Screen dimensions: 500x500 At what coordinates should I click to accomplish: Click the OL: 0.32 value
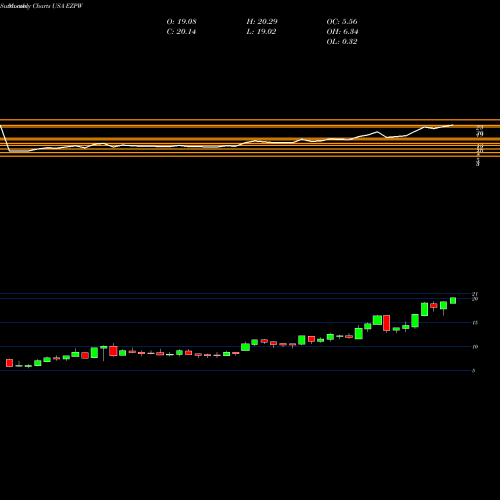coord(342,42)
